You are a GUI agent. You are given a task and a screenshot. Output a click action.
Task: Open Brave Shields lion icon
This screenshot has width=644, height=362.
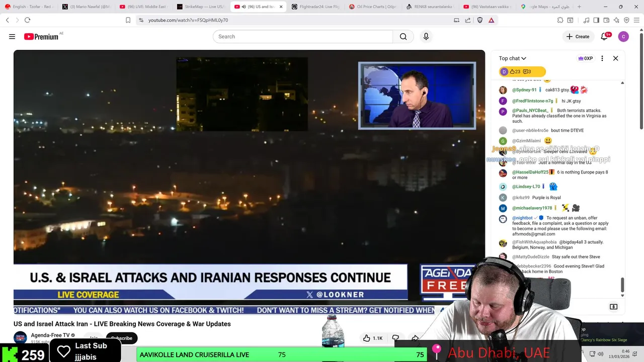point(479,20)
